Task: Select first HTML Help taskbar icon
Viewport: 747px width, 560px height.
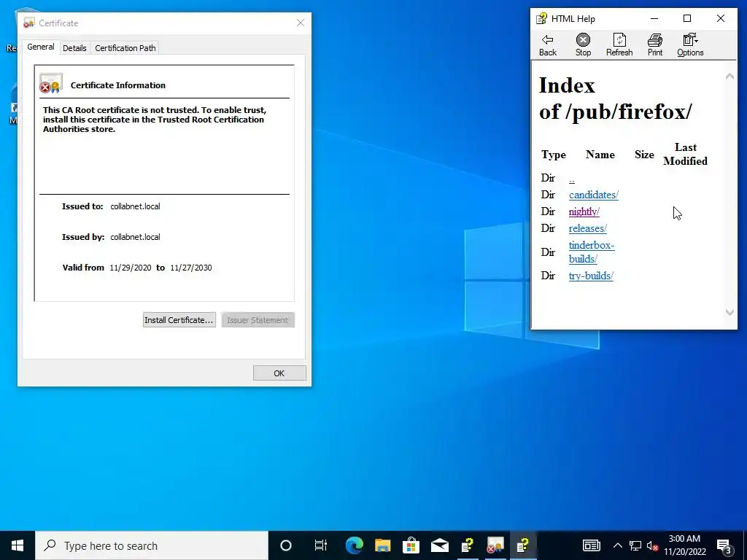Action: click(468, 545)
